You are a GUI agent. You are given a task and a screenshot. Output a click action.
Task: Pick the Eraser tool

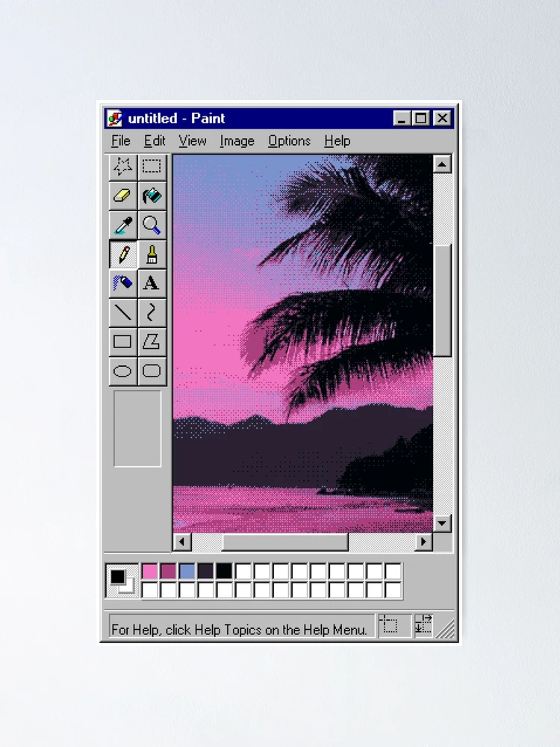pos(123,196)
